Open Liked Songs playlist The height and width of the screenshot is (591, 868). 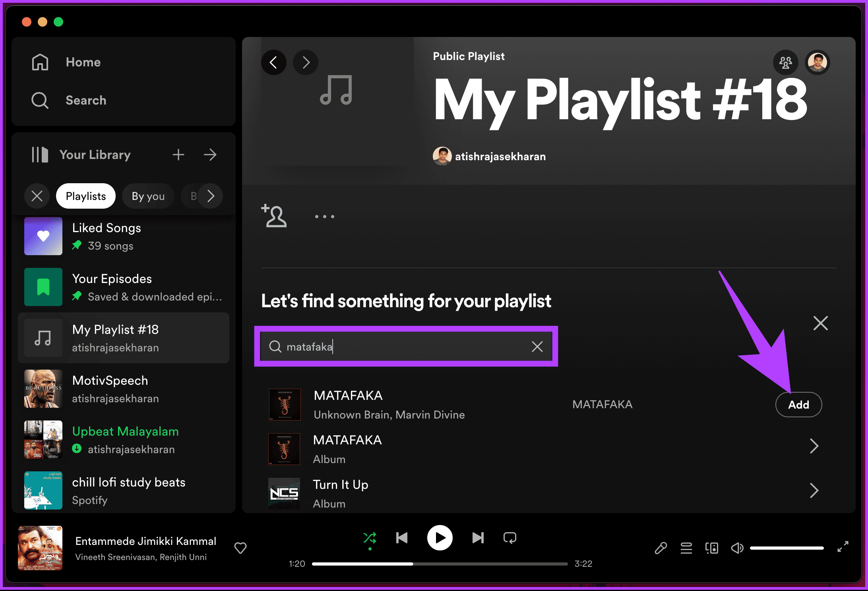click(124, 236)
